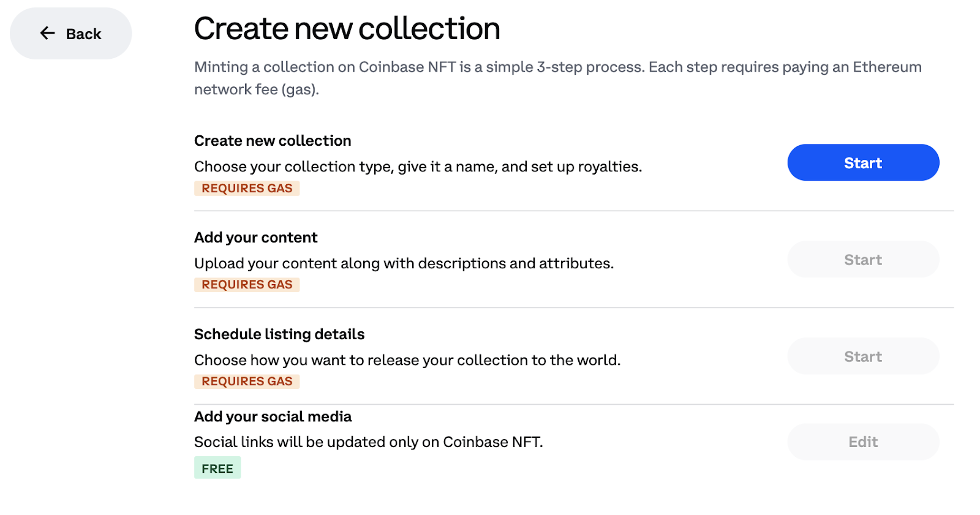Click REQUIRES GAS badge under Create new collection
The image size is (980, 515).
pyautogui.click(x=247, y=188)
